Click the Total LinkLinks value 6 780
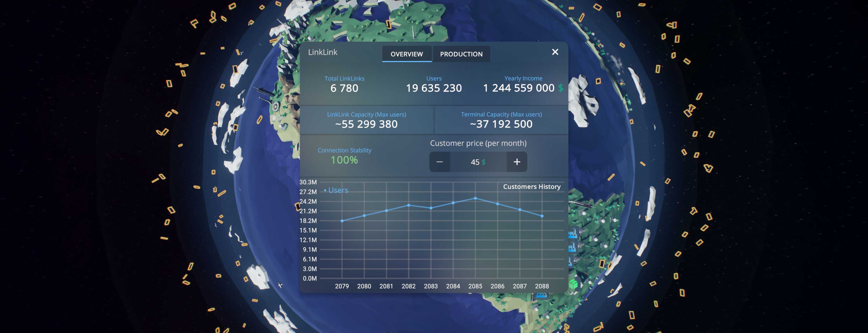Viewport: 868px width, 333px height. (344, 88)
